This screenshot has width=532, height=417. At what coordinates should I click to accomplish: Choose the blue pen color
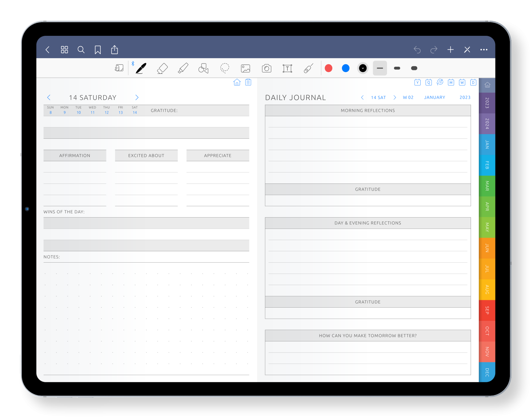coord(346,68)
